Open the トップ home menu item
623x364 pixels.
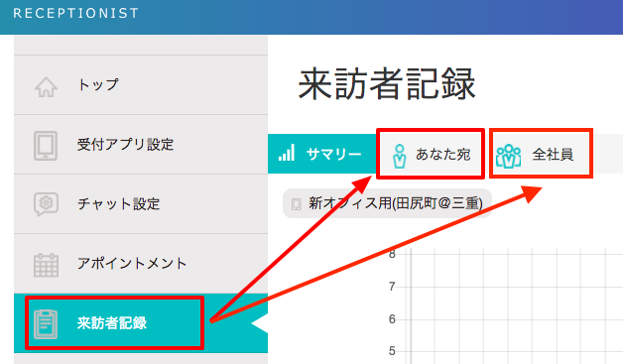pos(141,85)
